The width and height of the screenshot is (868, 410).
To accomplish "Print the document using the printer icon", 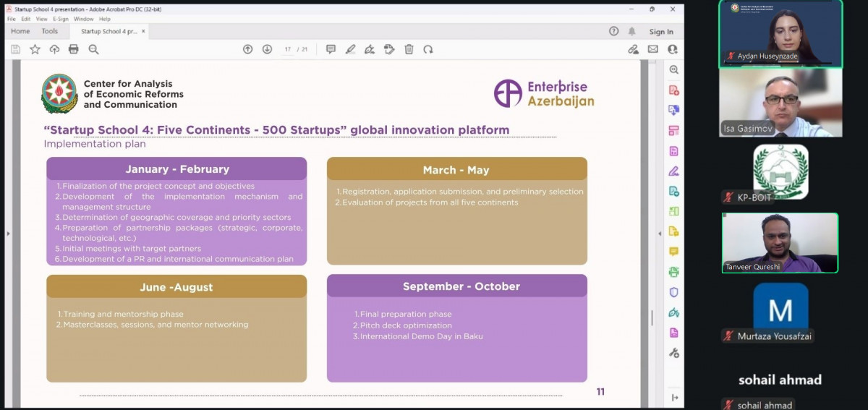I will point(73,49).
